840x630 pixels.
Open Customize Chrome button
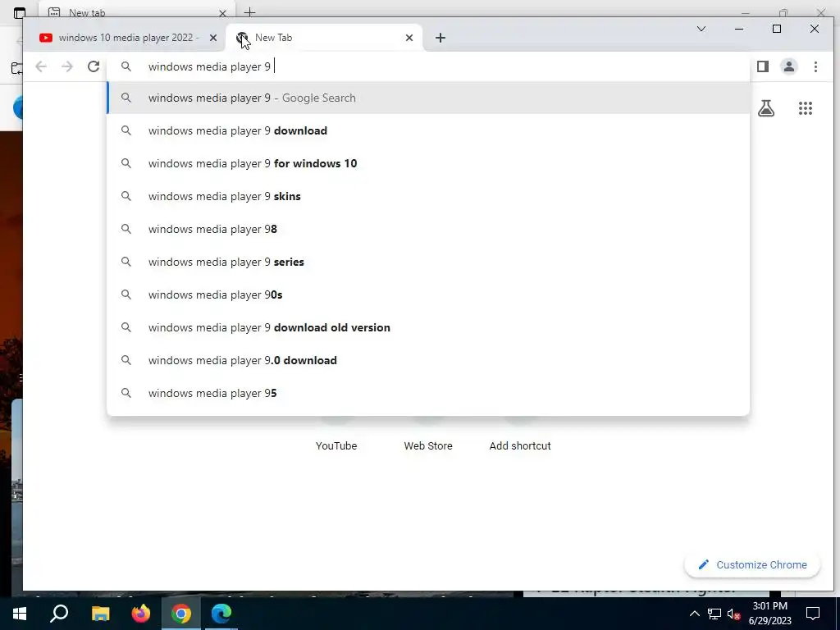point(752,564)
